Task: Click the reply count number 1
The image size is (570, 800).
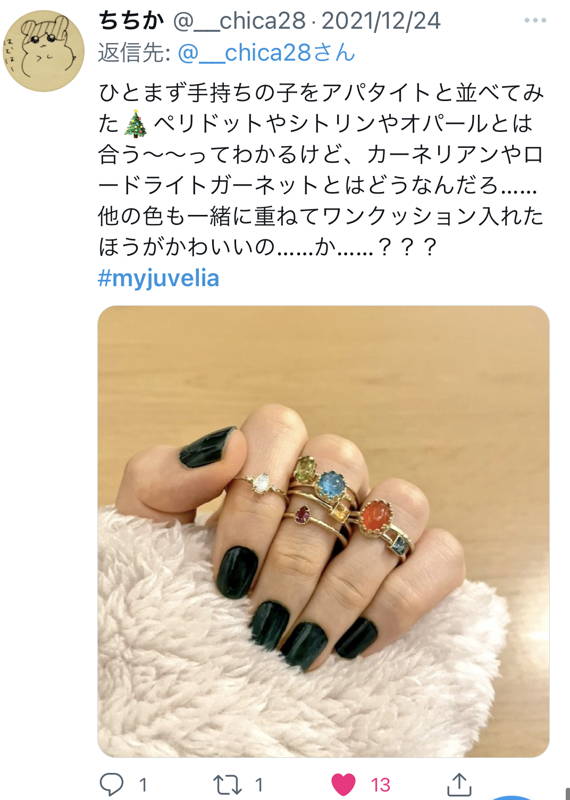Action: click(x=143, y=785)
